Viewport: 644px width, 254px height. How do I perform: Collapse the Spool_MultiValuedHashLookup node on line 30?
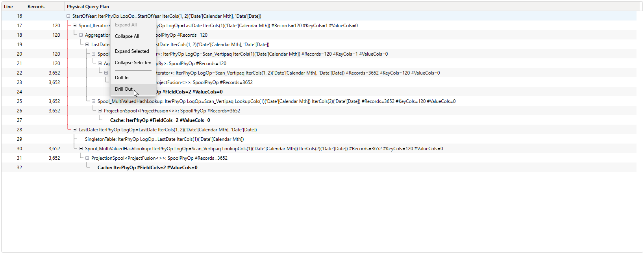81,149
